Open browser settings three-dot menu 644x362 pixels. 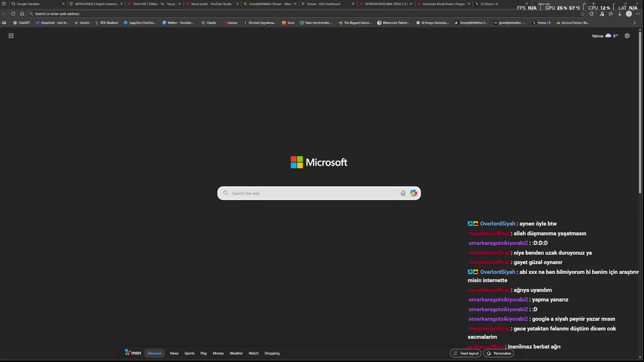(x=638, y=14)
